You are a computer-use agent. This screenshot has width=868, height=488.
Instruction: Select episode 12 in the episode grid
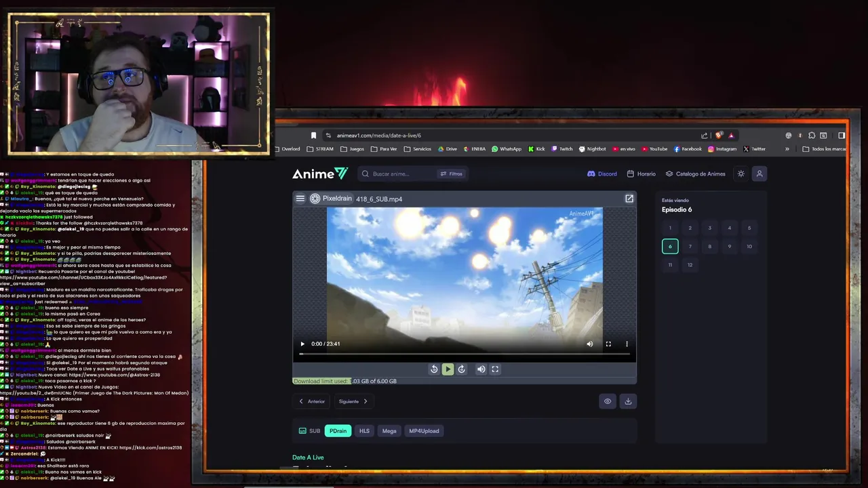click(x=690, y=264)
